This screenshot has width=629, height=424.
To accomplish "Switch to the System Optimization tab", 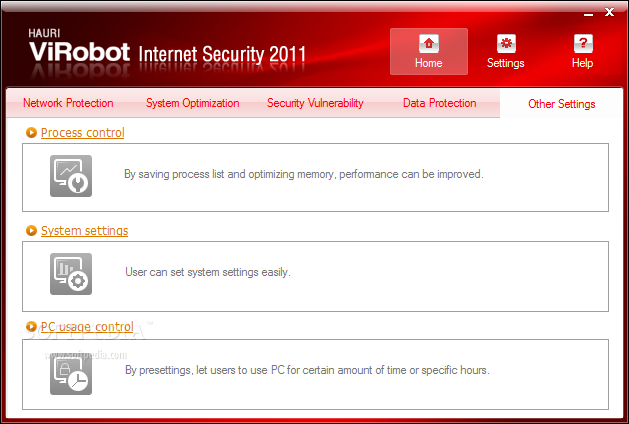I will (x=193, y=103).
